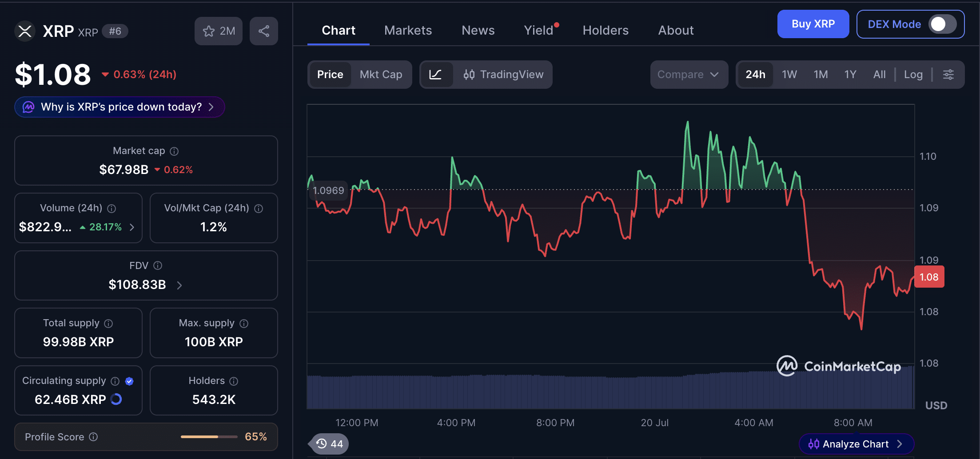This screenshot has width=980, height=459.
Task: Select 24h time range
Action: pyautogui.click(x=755, y=75)
